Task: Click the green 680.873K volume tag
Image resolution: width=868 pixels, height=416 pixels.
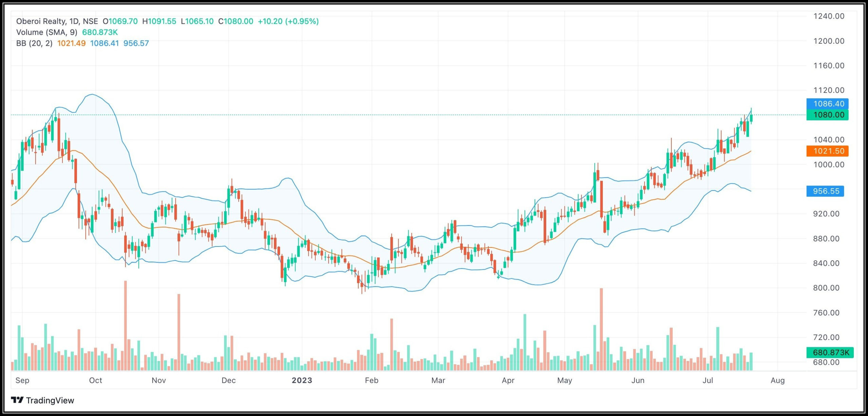Action: 830,353
